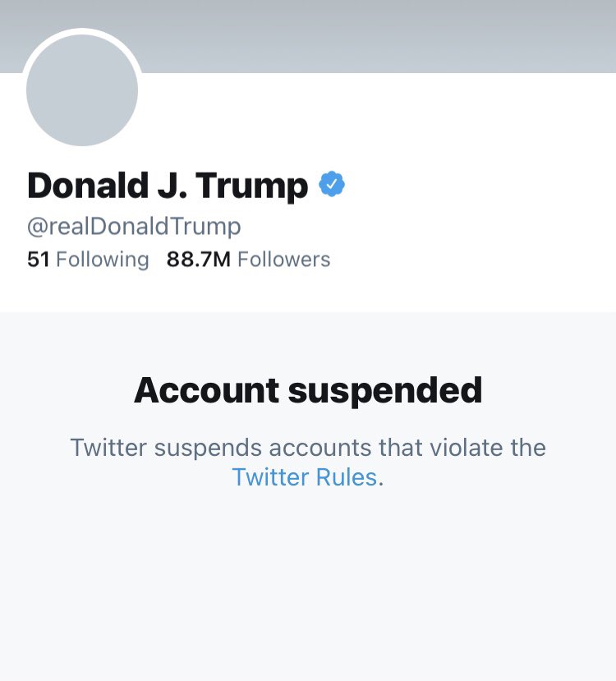Viewport: 616px width, 681px height.
Task: Open the blank gray profile avatar
Action: (x=82, y=90)
